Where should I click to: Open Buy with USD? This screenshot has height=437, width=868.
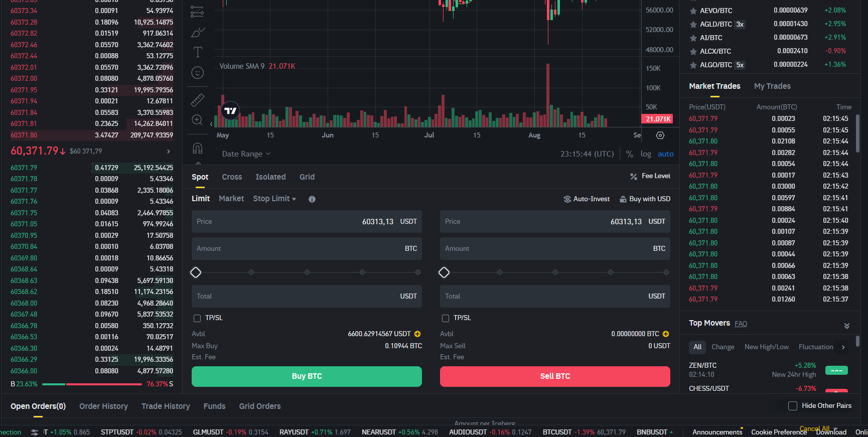(x=645, y=199)
